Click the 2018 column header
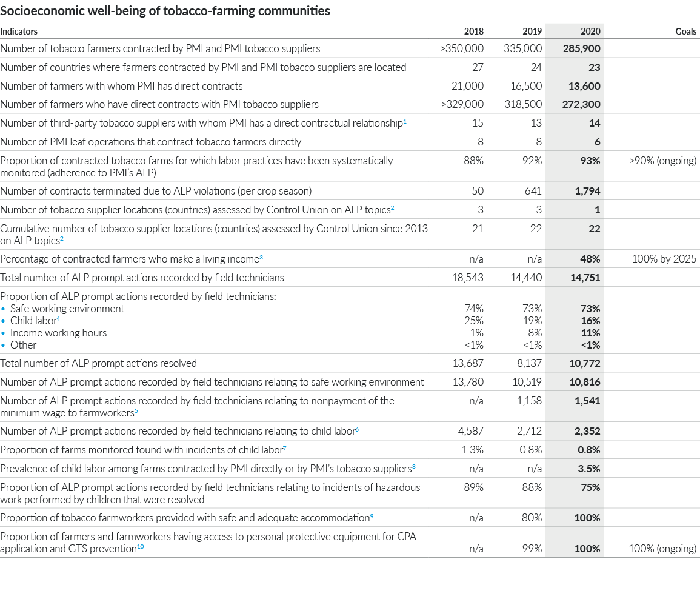 click(473, 32)
